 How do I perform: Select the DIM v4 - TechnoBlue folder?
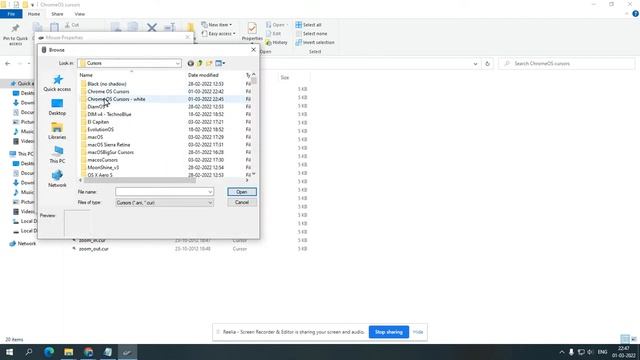[109, 114]
